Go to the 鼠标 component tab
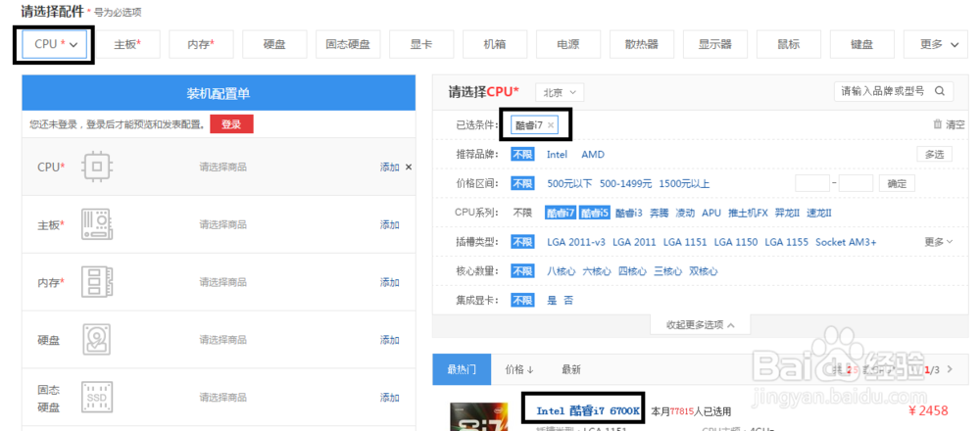 point(789,44)
